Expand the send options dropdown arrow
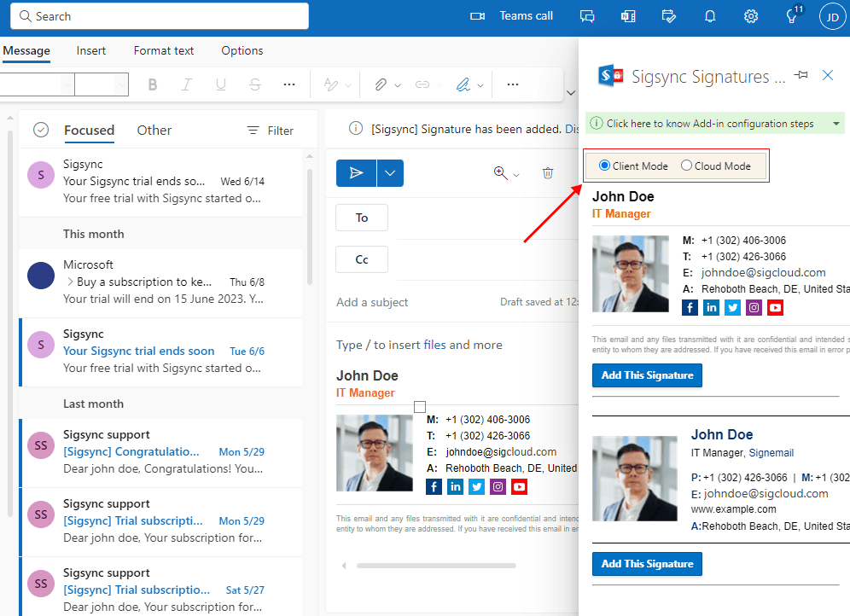The height and width of the screenshot is (616, 850). tap(390, 173)
